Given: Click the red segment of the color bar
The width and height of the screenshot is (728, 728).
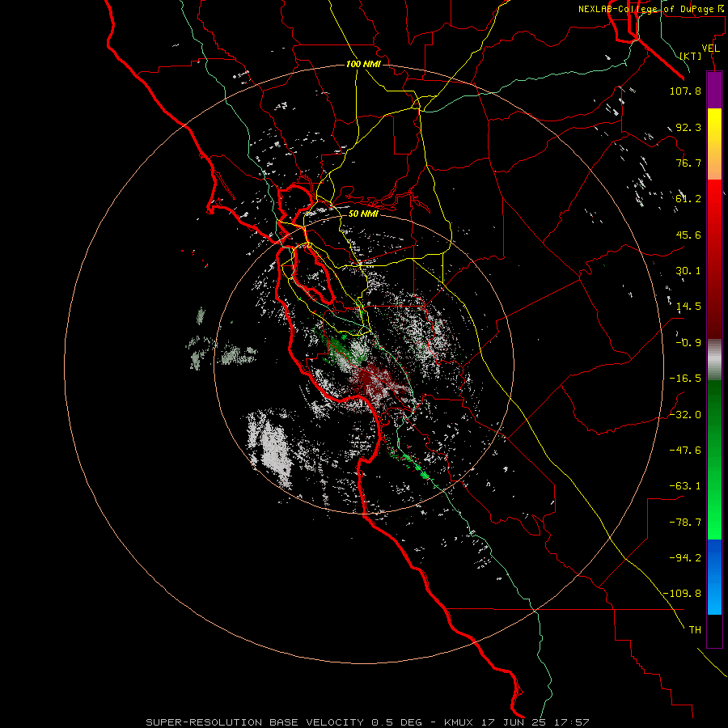Looking at the screenshot, I should 714,259.
